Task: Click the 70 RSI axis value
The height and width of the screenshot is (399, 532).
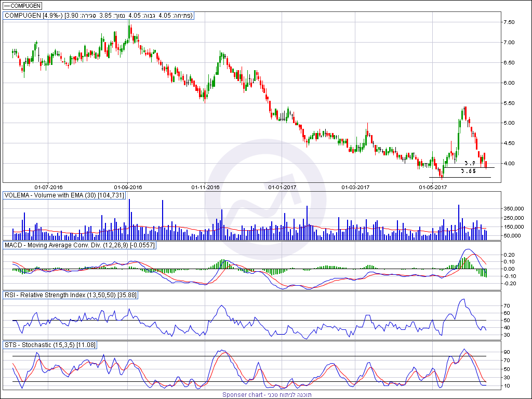Action: (x=507, y=305)
